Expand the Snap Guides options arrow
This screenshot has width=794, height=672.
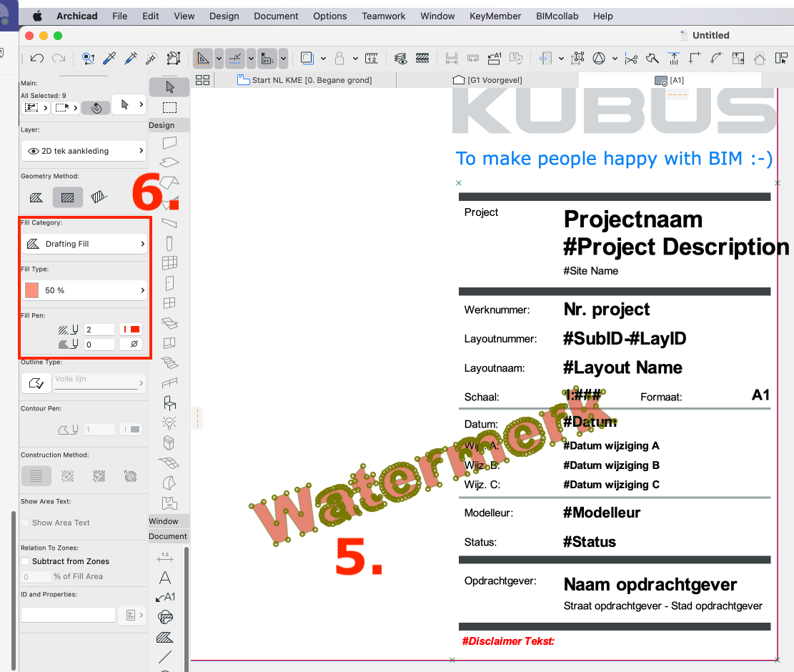pyautogui.click(x=251, y=59)
